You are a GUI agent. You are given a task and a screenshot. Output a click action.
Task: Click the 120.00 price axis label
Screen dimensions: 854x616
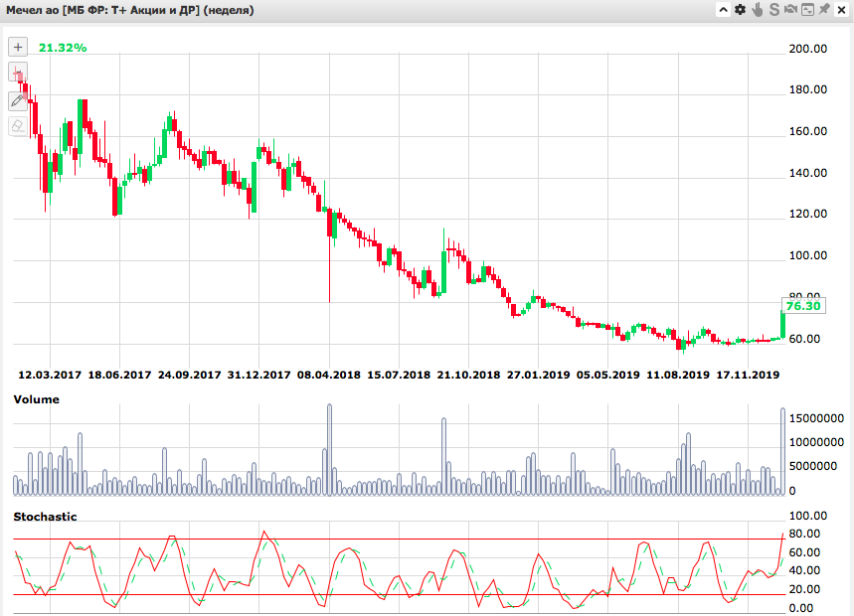pos(808,214)
